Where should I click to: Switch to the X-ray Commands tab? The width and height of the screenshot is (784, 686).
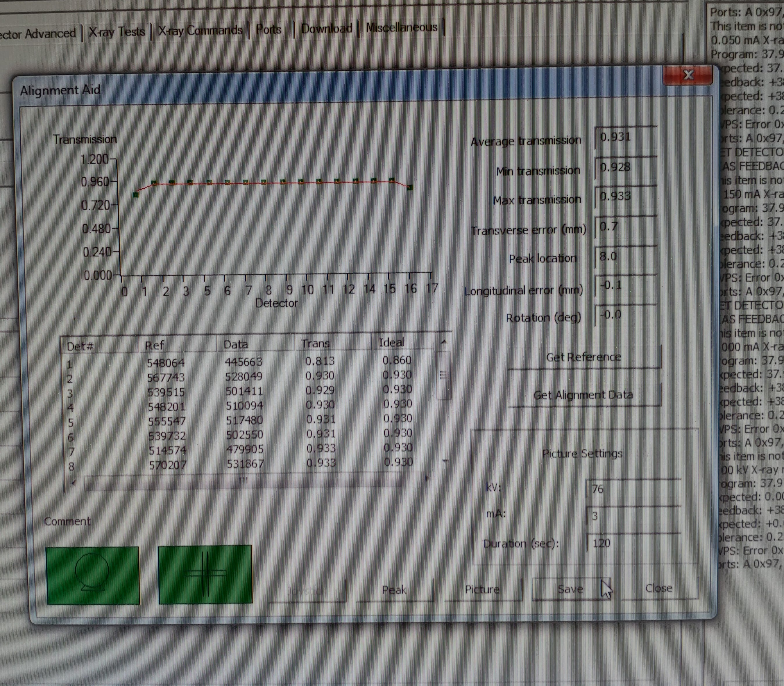pyautogui.click(x=201, y=30)
